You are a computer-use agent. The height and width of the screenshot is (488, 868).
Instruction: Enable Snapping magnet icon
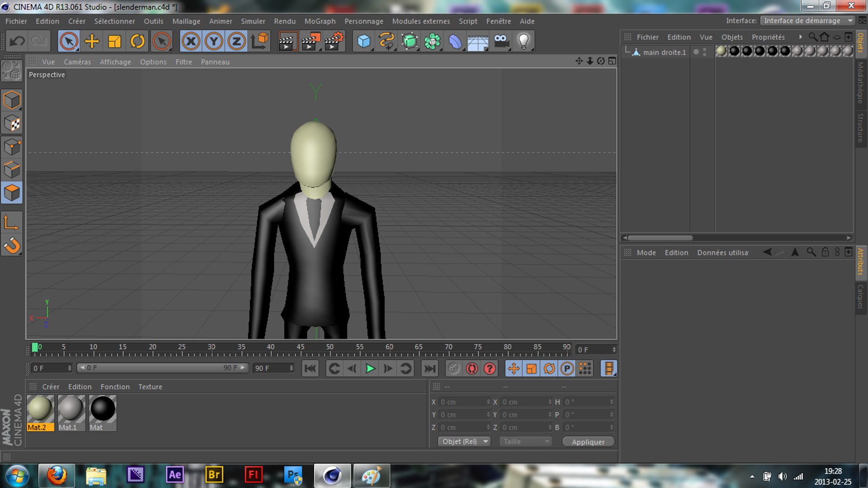pyautogui.click(x=12, y=246)
